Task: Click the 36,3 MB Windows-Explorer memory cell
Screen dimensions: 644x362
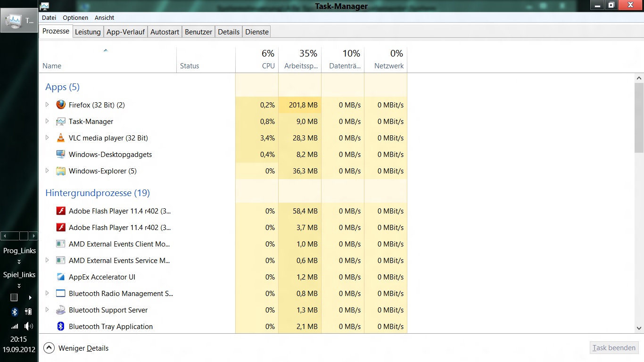Action: click(300, 171)
